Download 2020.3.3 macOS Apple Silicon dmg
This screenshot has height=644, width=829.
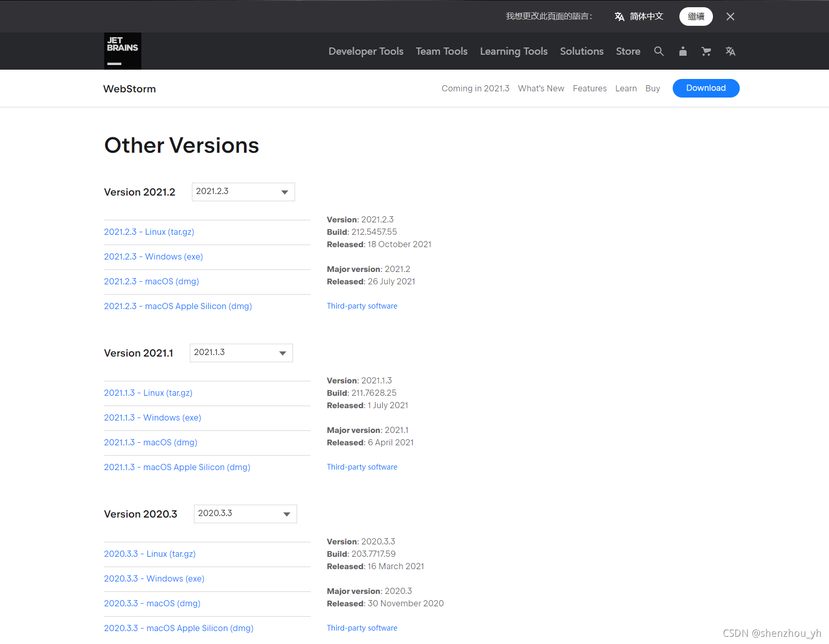click(x=178, y=628)
